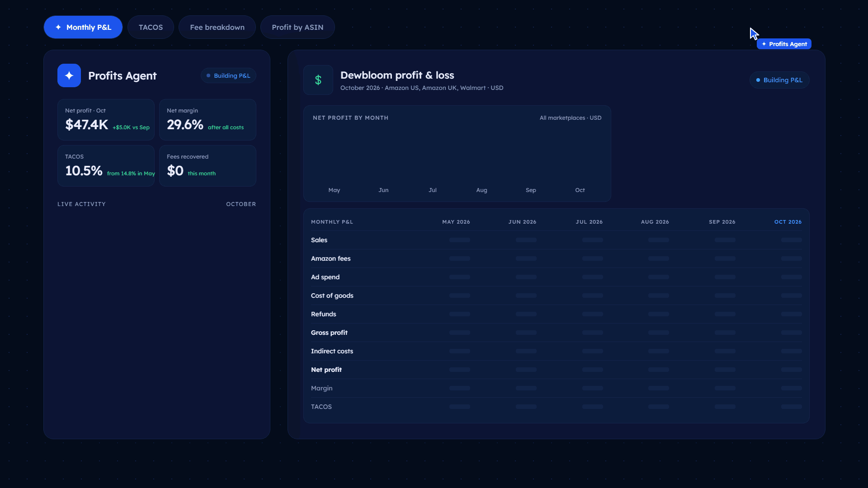Click the JUL 2026 column header
Screen dimensions: 868x488
(x=589, y=222)
